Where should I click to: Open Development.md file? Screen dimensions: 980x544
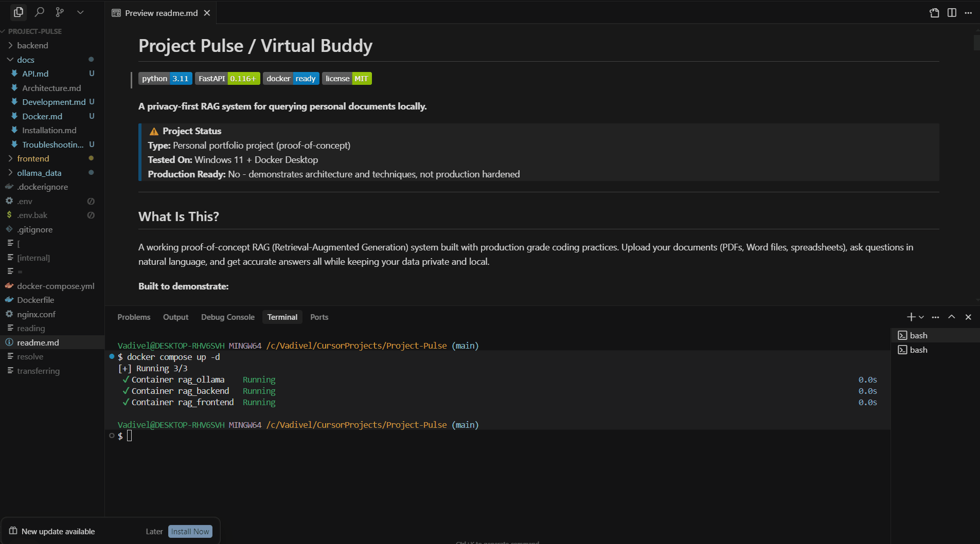click(x=52, y=102)
